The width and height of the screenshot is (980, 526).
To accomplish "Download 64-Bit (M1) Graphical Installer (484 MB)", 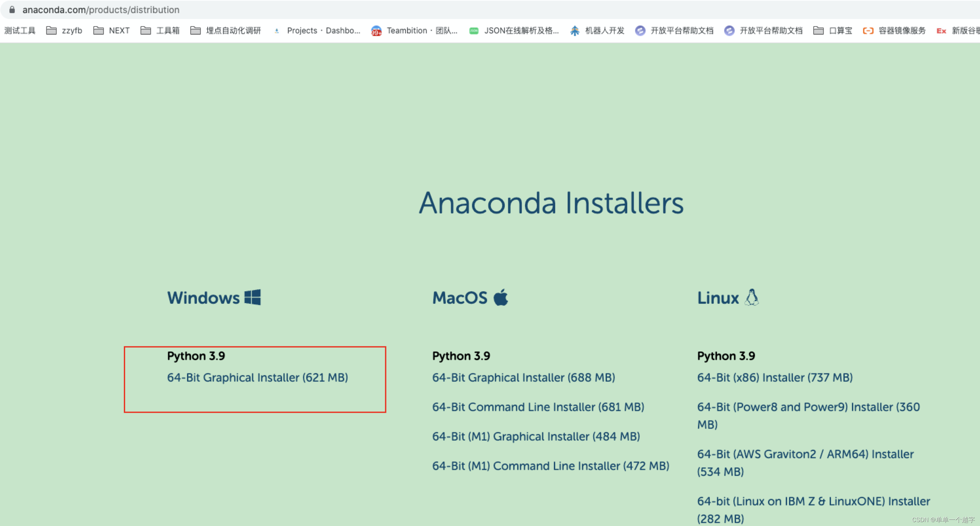I will (536, 436).
